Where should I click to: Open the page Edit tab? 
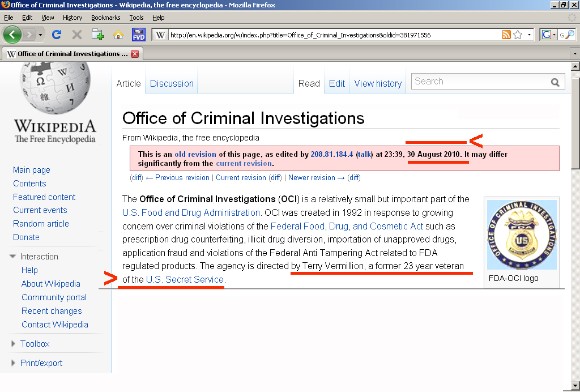(337, 84)
